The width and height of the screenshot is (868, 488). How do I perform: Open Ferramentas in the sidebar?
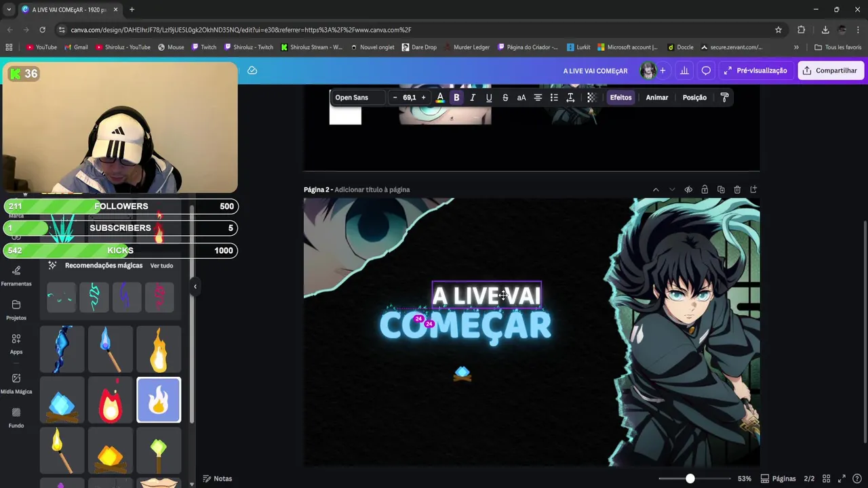click(16, 277)
